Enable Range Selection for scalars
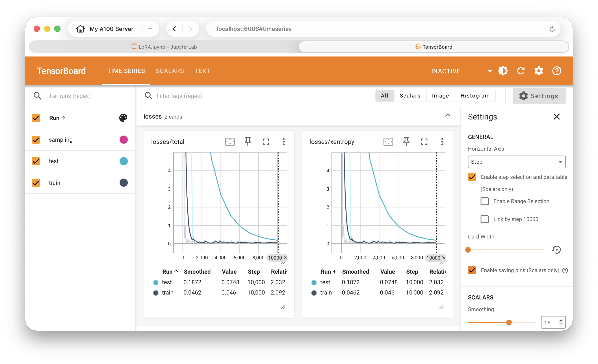The image size is (598, 364). (485, 201)
